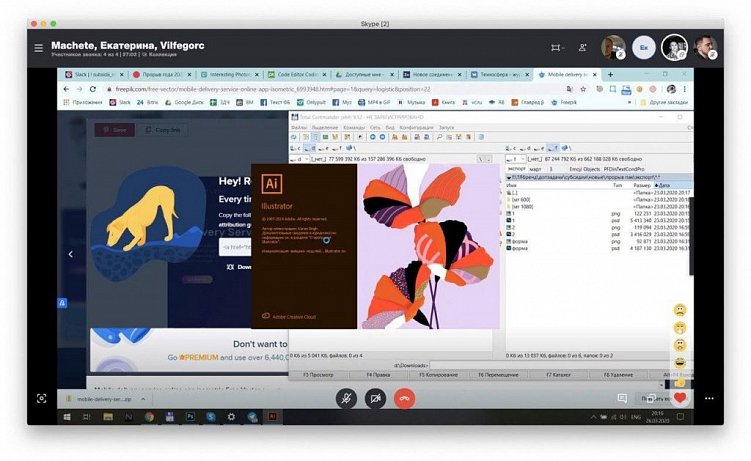Viewport: 751px width, 461px height.
Task: Click 'F8 Удаление' button
Action: (x=618, y=375)
